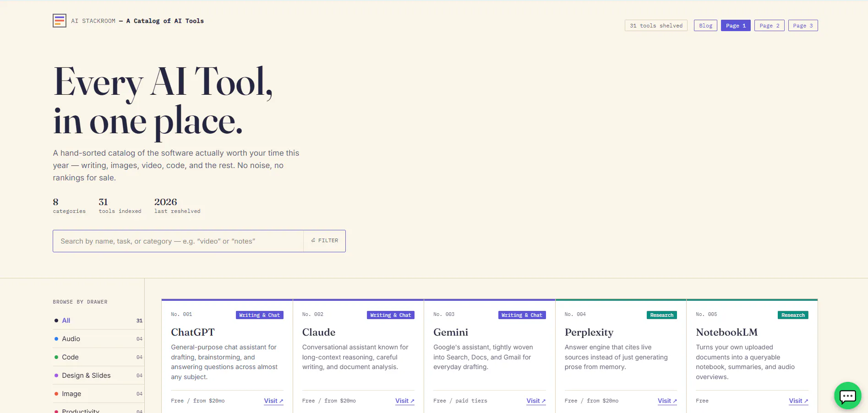Click the NotebookLM card title
This screenshot has height=413, width=868.
point(727,332)
